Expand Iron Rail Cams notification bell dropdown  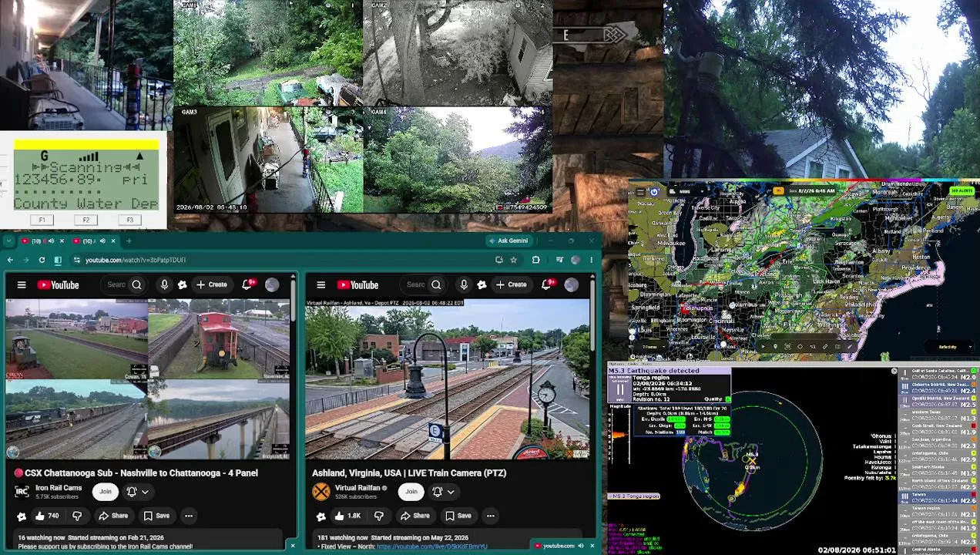coord(137,492)
